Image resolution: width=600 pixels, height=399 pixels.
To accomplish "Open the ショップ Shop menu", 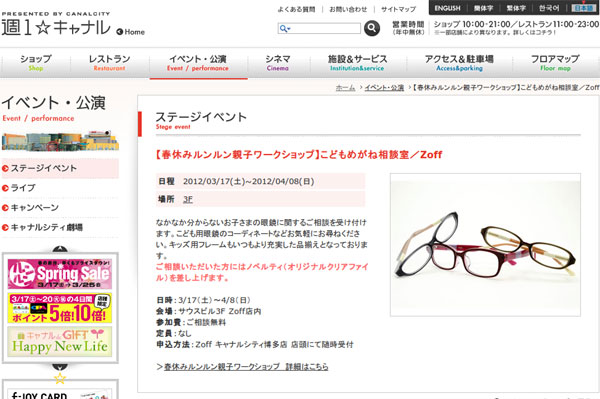I will 36,63.
